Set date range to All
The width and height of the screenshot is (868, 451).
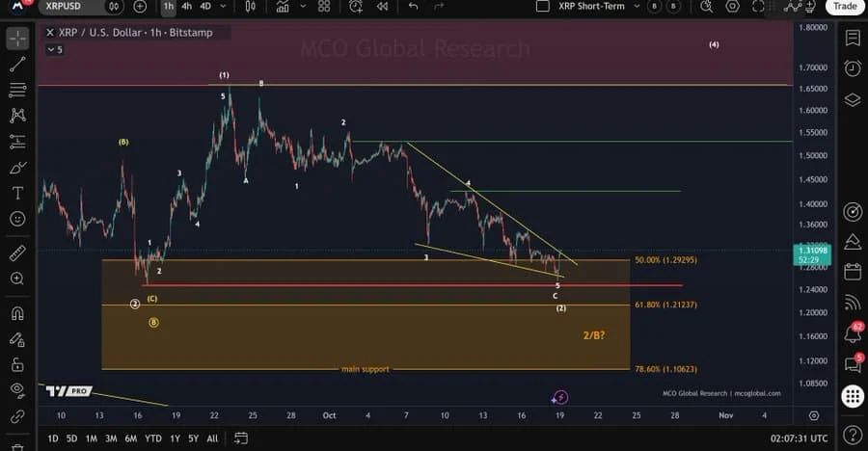click(212, 438)
